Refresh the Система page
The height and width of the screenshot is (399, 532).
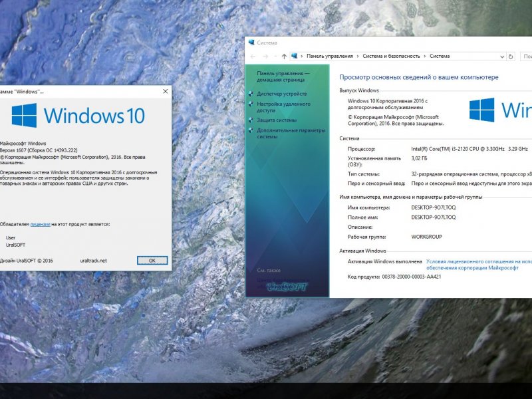point(511,57)
